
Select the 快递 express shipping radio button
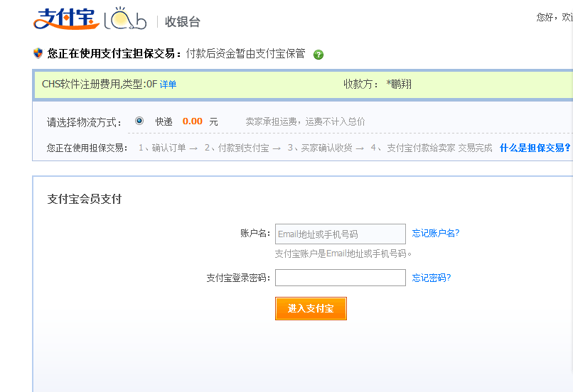[x=139, y=121]
